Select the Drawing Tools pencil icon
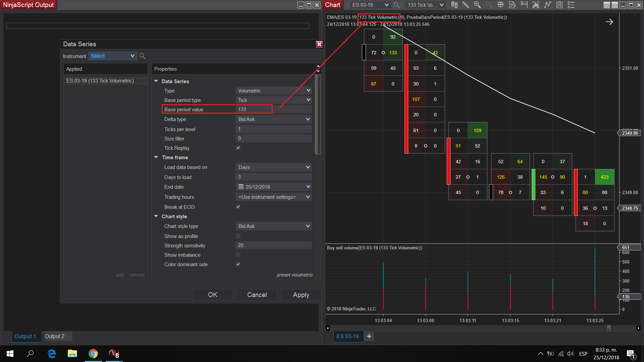Viewport: 644px width, 362px height. point(466,5)
